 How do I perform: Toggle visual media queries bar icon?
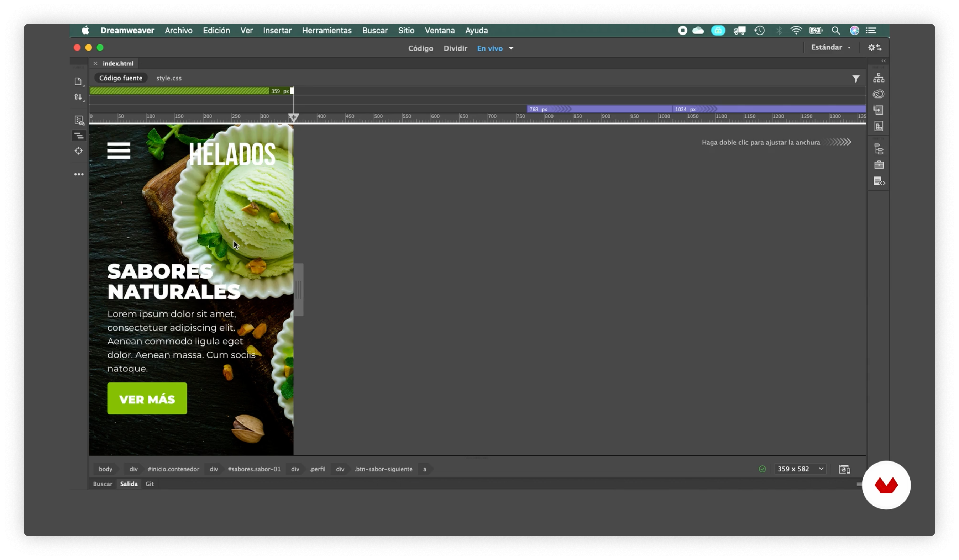pos(79,136)
